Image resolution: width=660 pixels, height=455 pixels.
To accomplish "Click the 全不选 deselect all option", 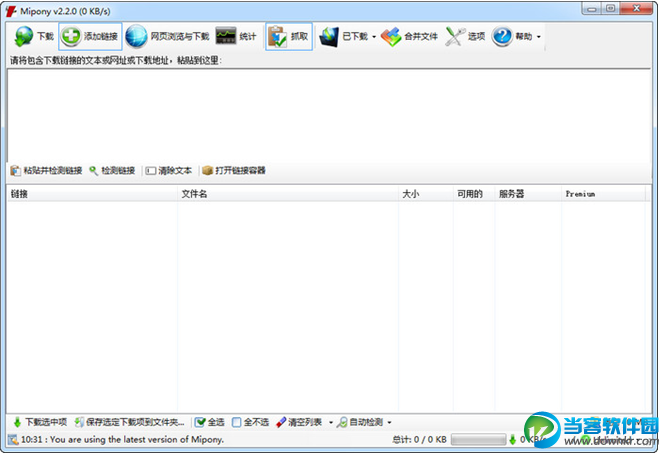I will tap(250, 422).
